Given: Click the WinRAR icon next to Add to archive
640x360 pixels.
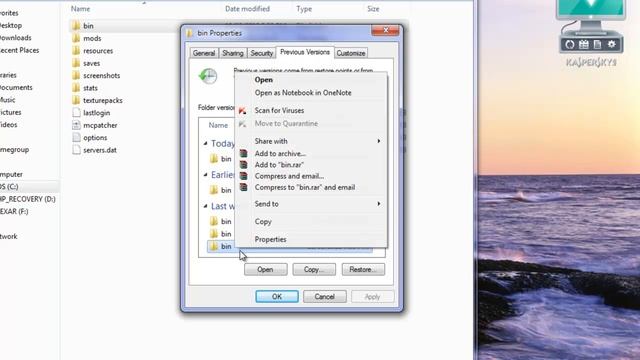Looking at the screenshot, I should pyautogui.click(x=243, y=153).
